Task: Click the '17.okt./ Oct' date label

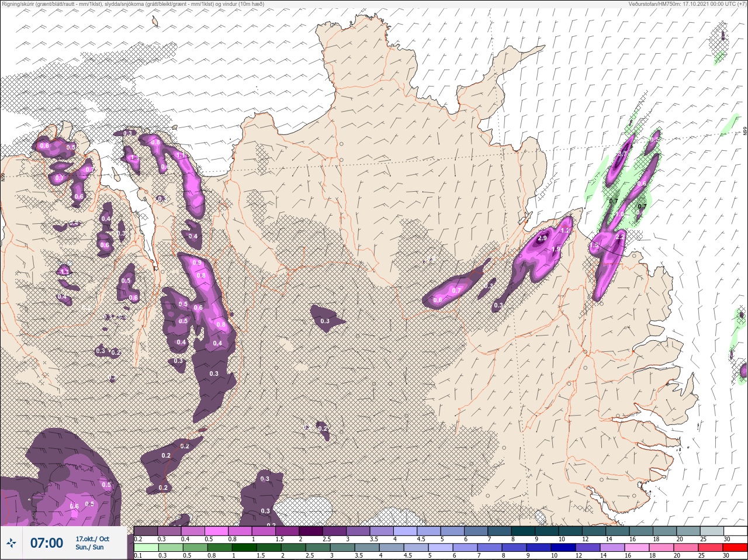Action: [x=92, y=539]
